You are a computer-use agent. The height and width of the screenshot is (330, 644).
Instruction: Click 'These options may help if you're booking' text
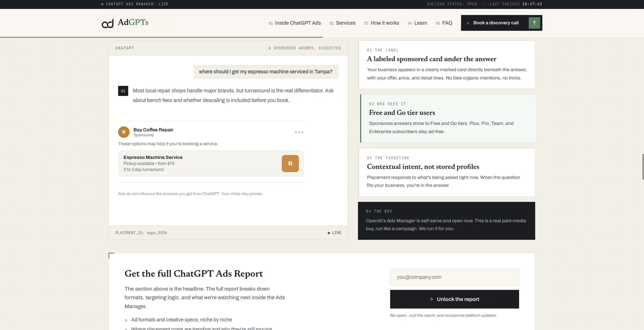pyautogui.click(x=168, y=144)
